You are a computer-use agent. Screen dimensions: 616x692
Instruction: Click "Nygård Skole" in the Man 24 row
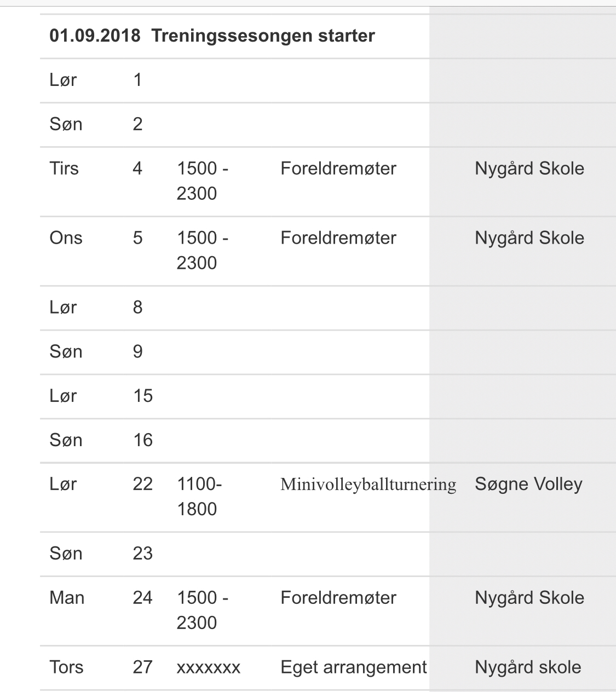pyautogui.click(x=529, y=598)
